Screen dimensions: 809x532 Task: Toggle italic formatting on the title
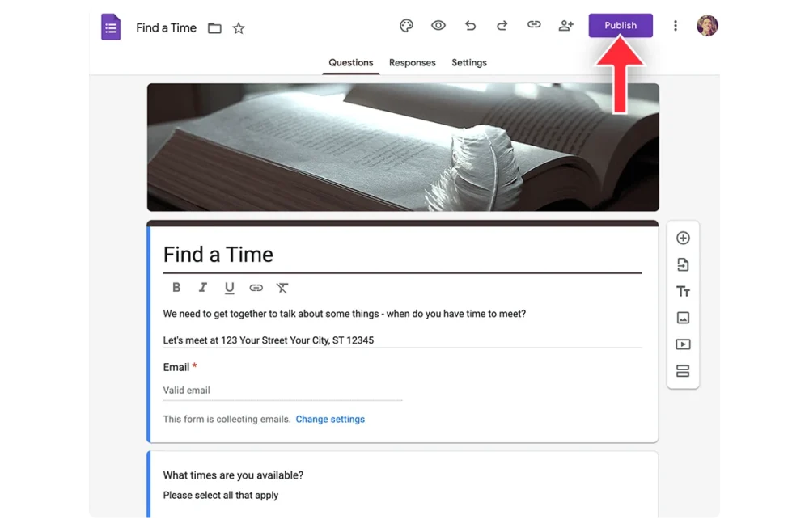point(203,288)
